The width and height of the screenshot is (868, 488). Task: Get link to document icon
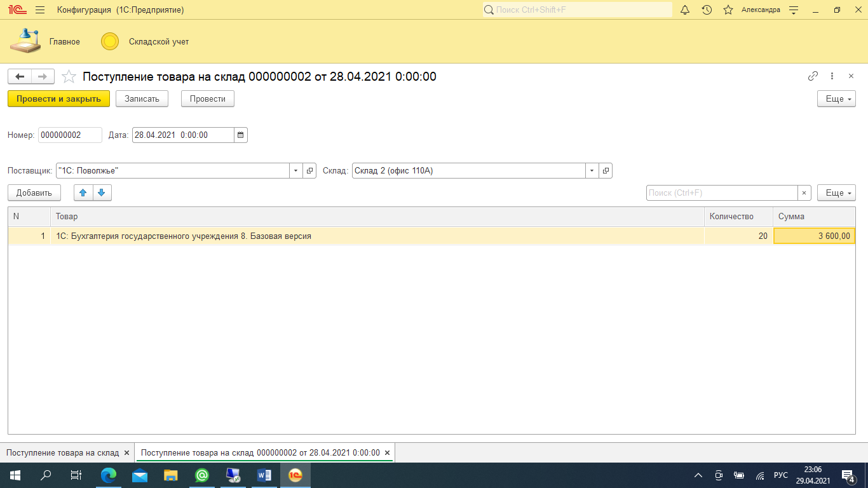813,76
